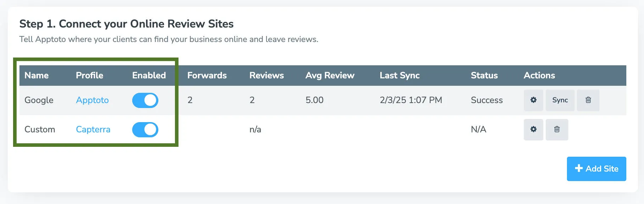This screenshot has width=644, height=204.
Task: Toggle off the Capterra enabled switch
Action: [145, 130]
